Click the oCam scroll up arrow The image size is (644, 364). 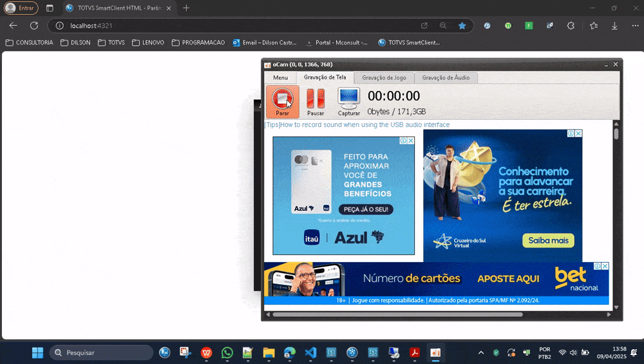tap(616, 124)
